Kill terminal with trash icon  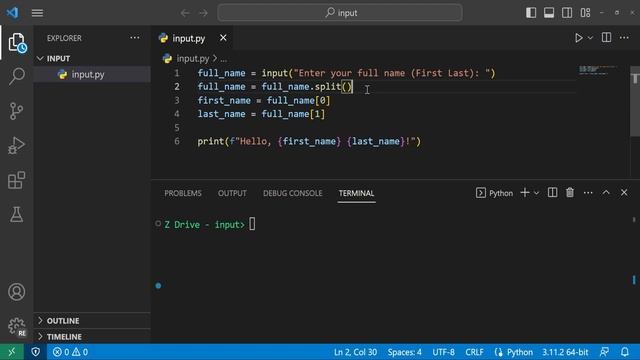(570, 193)
